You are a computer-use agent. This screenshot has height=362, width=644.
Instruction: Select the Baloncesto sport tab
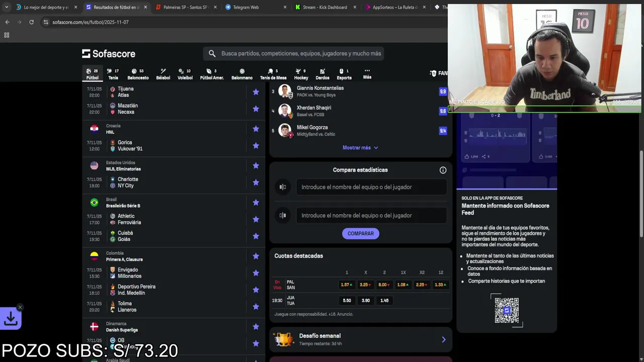tap(138, 74)
